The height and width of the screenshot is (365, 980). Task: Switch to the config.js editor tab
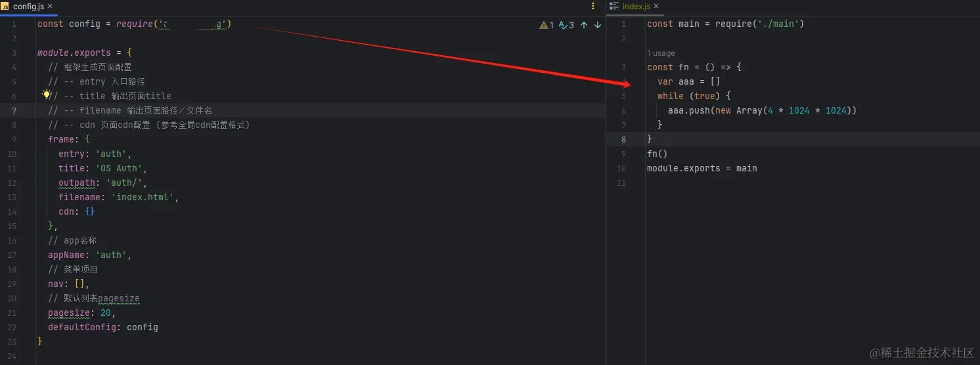(x=28, y=6)
